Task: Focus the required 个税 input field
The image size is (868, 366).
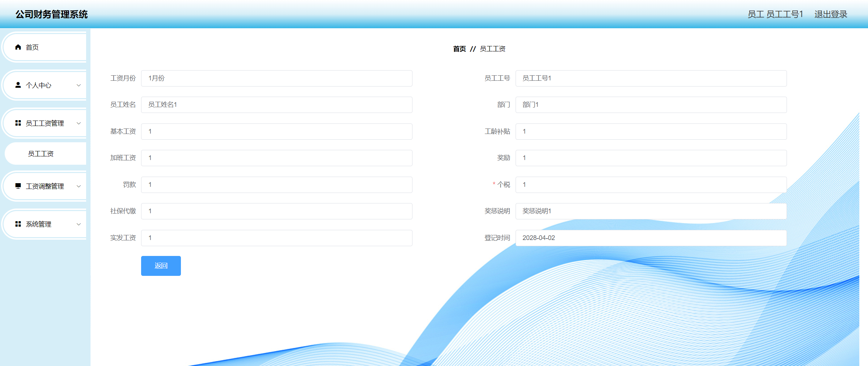Action: pyautogui.click(x=651, y=185)
